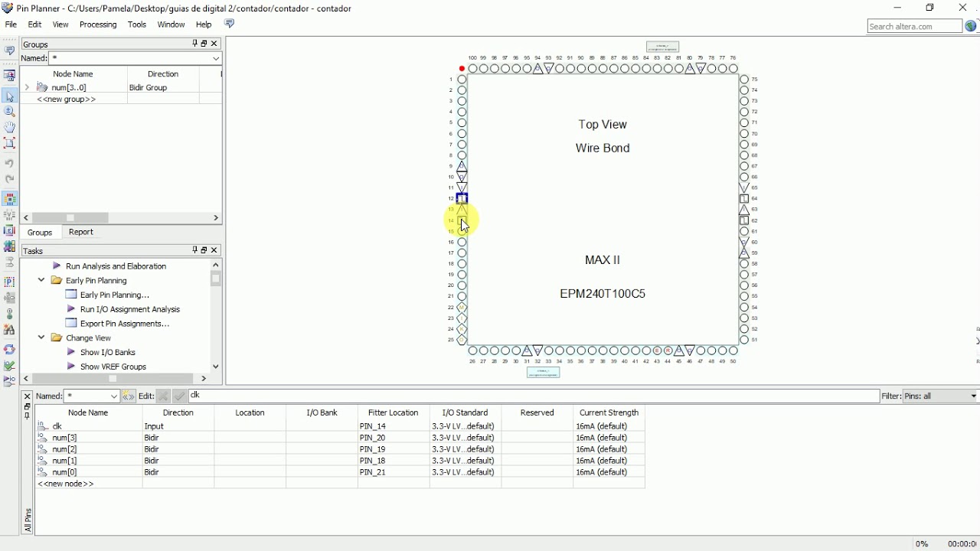Click the undo arrow in the left toolbar

tap(10, 163)
